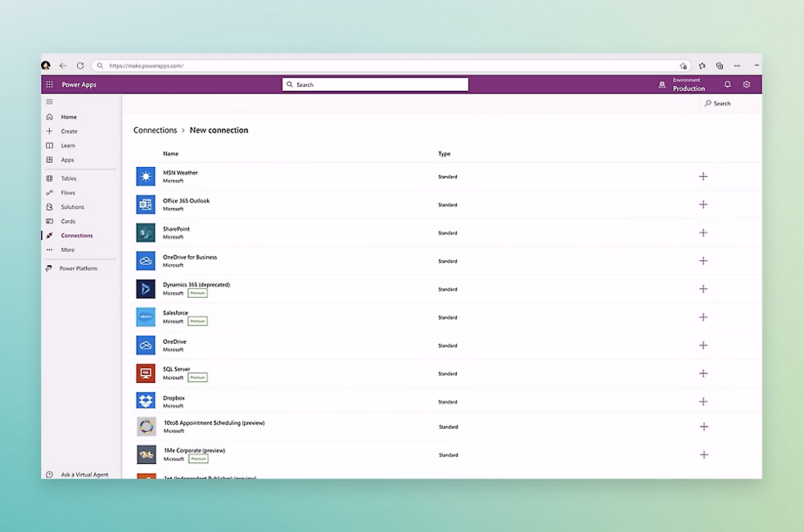Open browser collections icon
Screen dimensions: 804x532
pos(720,65)
